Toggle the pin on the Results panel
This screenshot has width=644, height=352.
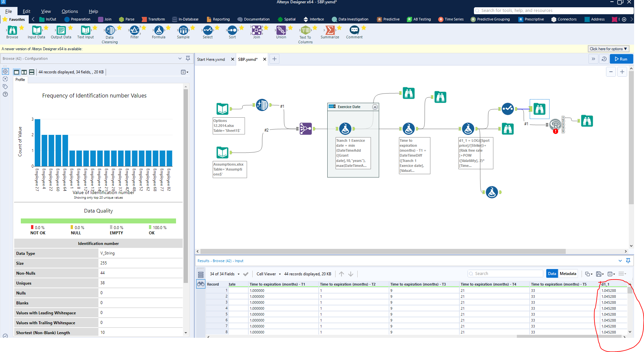point(628,260)
